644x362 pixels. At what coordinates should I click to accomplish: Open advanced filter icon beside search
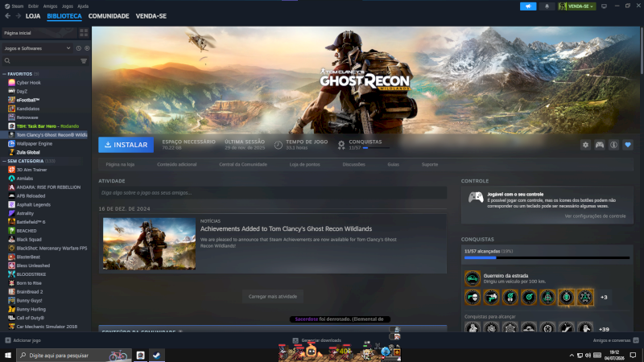(84, 61)
